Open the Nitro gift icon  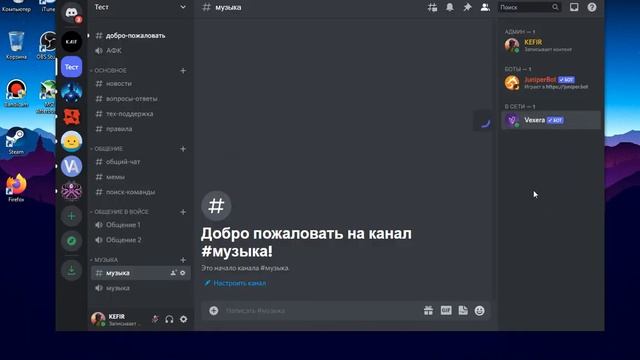(428, 311)
